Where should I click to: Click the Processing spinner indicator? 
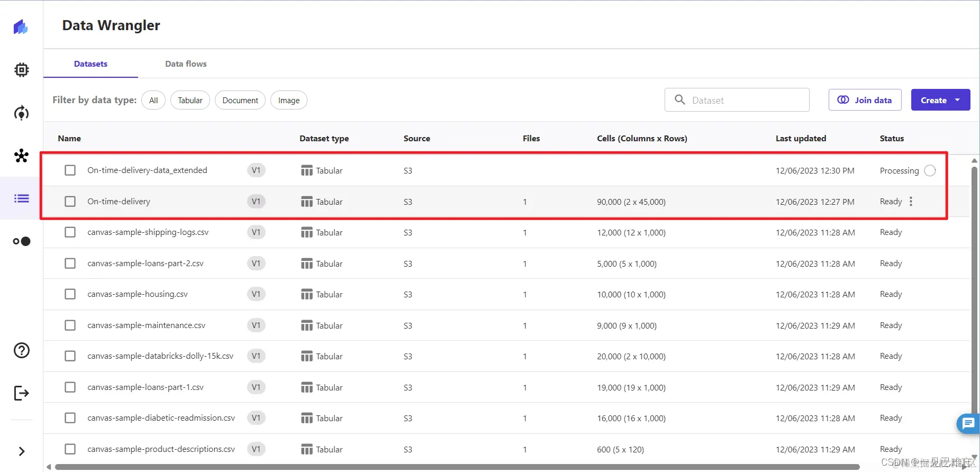coord(930,170)
